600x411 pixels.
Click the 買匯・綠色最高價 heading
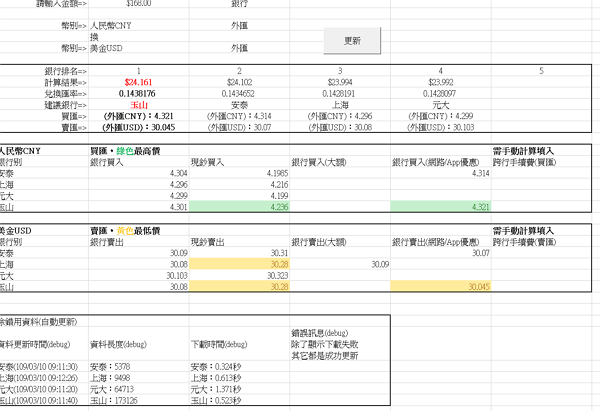pyautogui.click(x=125, y=151)
